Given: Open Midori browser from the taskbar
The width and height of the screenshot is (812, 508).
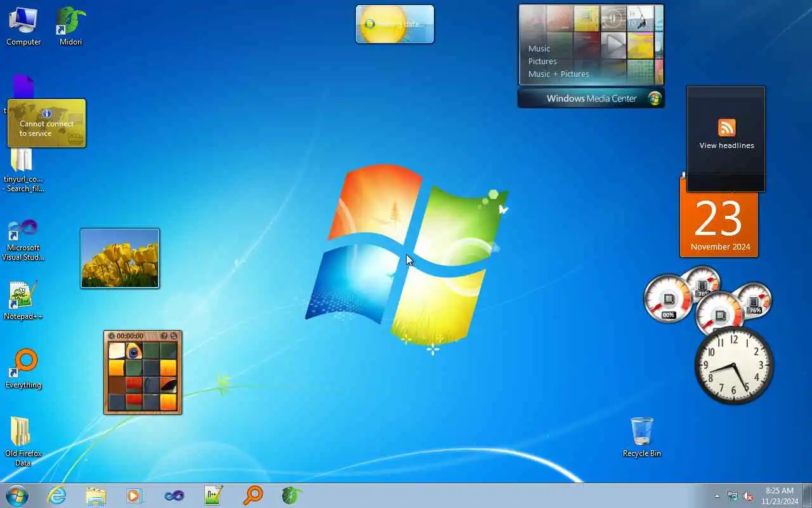Looking at the screenshot, I should point(292,495).
